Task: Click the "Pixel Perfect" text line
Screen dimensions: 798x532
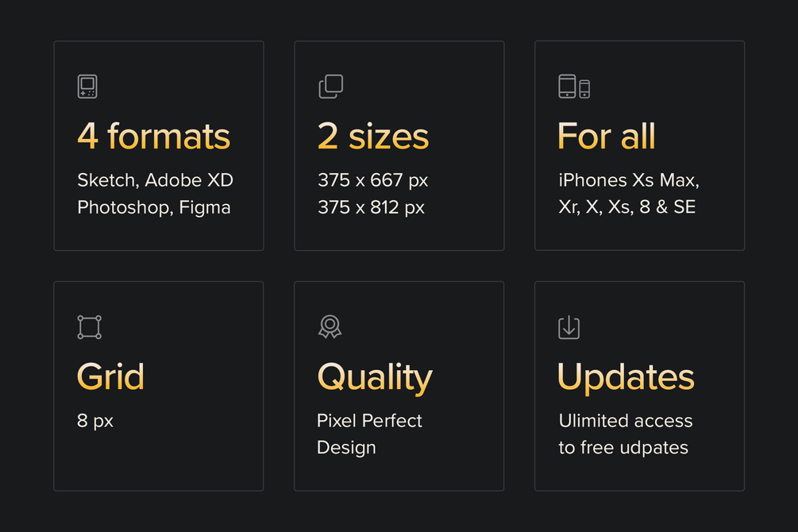Action: [369, 421]
